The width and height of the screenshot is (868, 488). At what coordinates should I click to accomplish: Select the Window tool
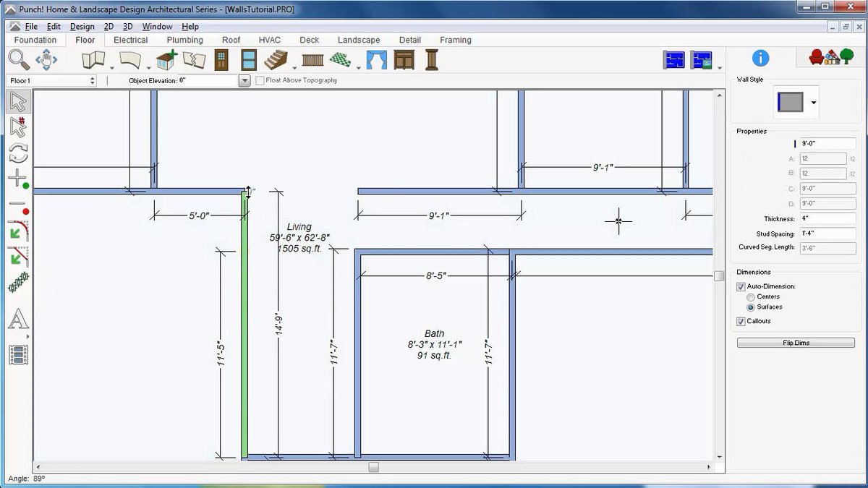[x=249, y=59]
